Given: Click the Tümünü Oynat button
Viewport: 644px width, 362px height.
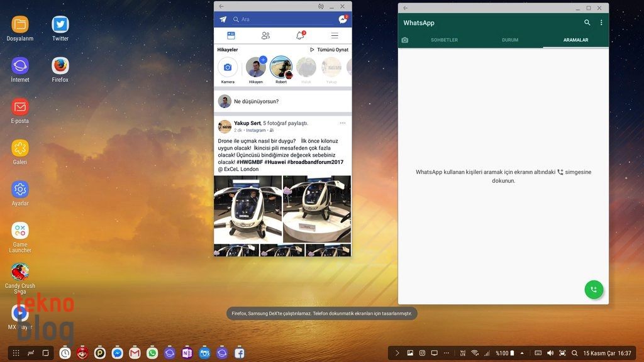Looking at the screenshot, I should pos(330,50).
